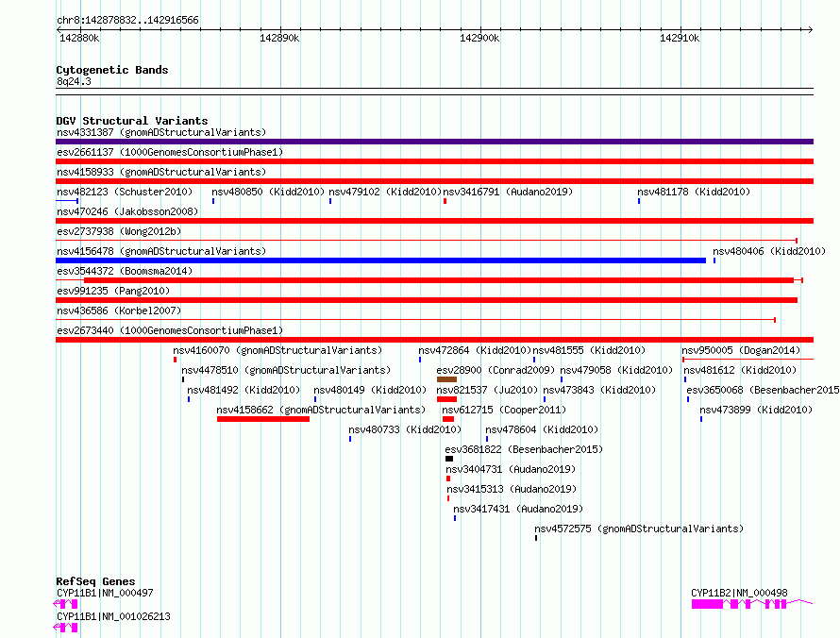840x638 pixels.
Task: Open nsv470246 Jakobsson2008 variant label
Action: 127,211
